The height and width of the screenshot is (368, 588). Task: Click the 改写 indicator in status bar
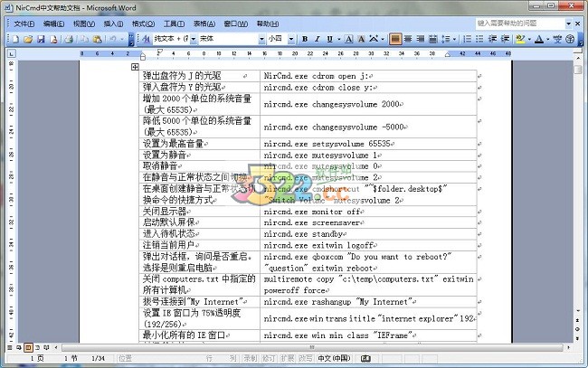click(x=305, y=358)
